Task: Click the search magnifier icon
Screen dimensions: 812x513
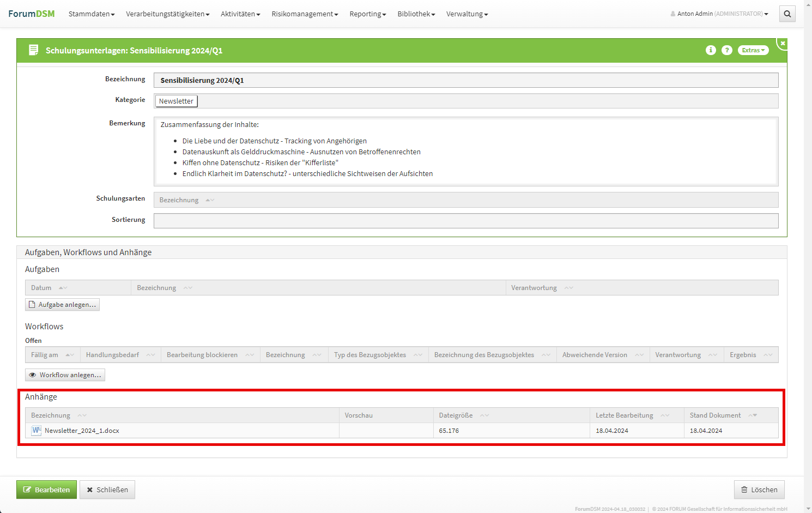Action: (787, 14)
